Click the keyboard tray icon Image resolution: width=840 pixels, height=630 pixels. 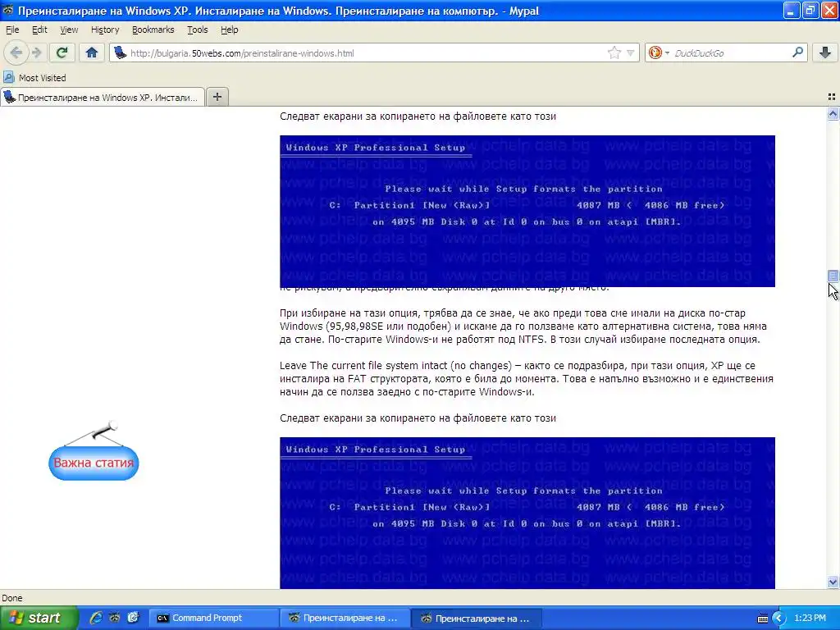[x=762, y=619]
